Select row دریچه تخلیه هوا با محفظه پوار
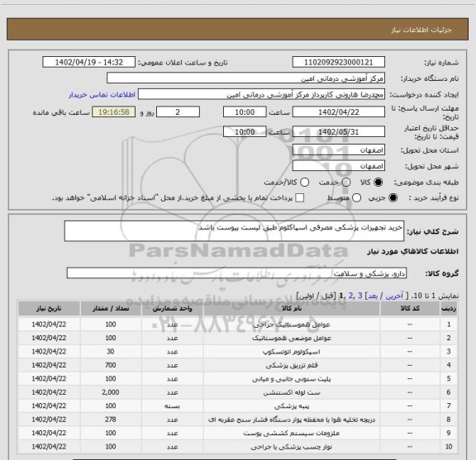This screenshot has height=460, width=476. [x=237, y=420]
